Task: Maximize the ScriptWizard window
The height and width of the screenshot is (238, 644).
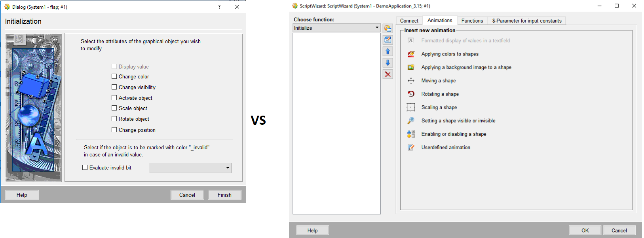Action: 617,6
